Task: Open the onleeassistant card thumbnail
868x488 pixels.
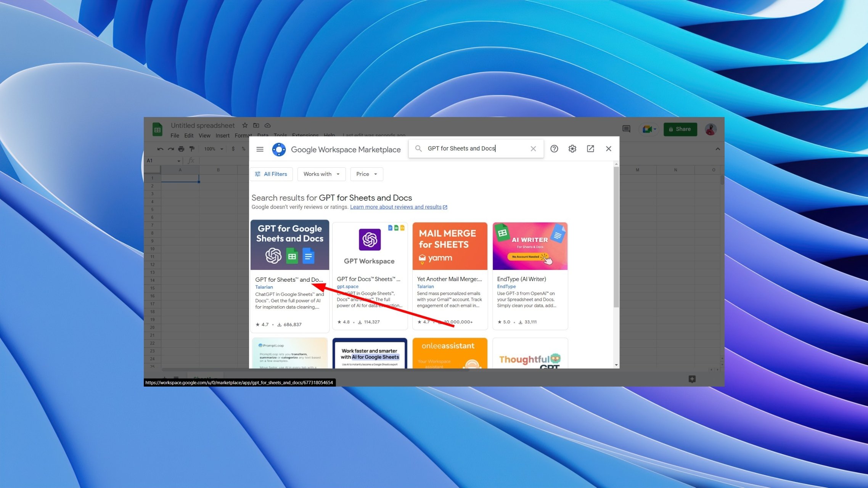Action: [450, 353]
